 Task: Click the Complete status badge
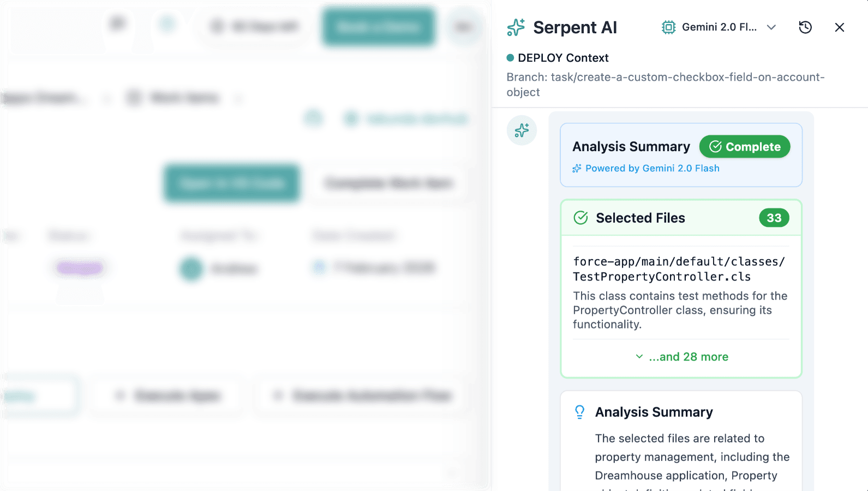[745, 147]
